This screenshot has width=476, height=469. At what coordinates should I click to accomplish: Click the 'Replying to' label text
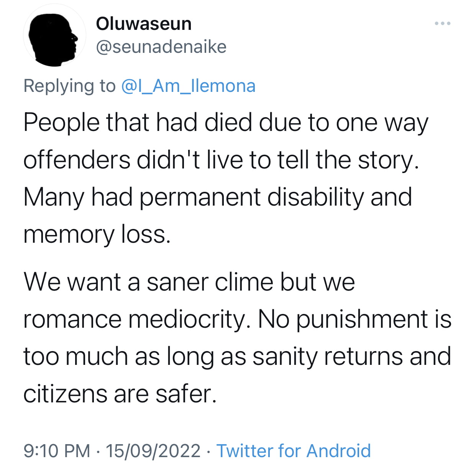point(69,86)
